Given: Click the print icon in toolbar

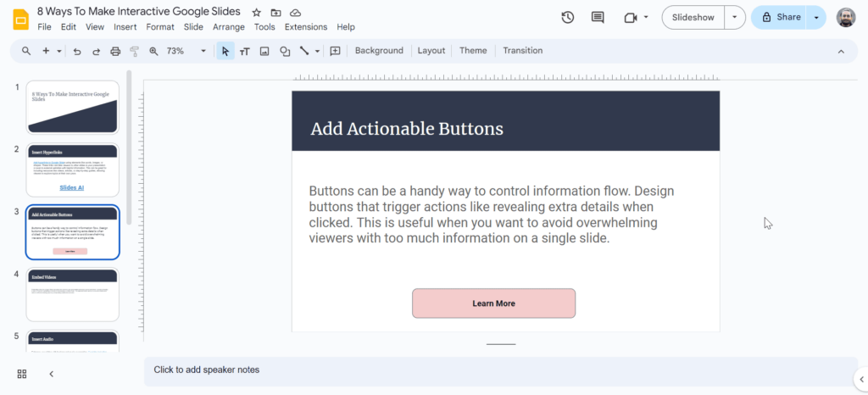Looking at the screenshot, I should (x=115, y=51).
